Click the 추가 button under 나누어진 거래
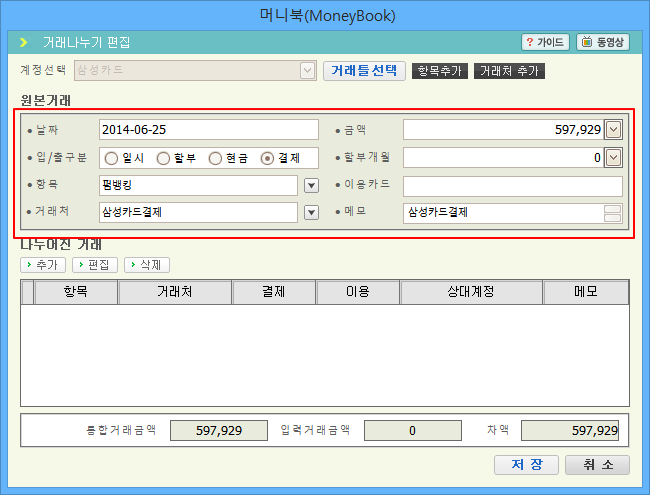 click(43, 265)
